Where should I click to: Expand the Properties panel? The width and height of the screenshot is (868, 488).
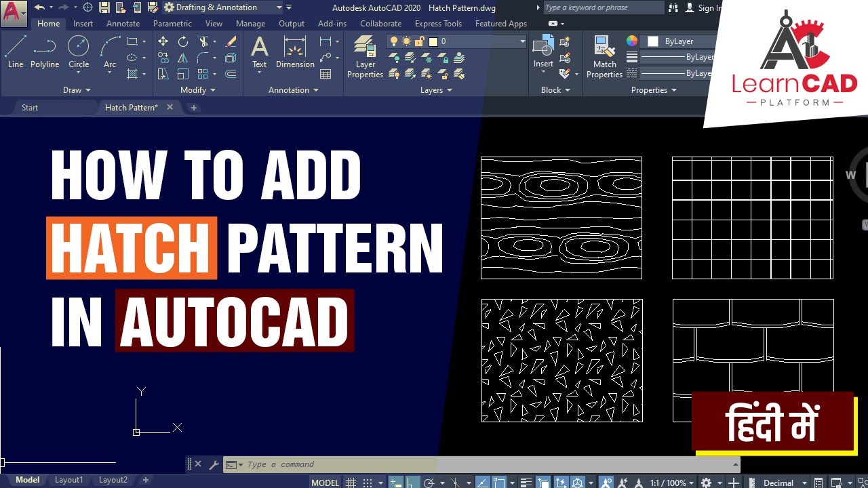(654, 90)
